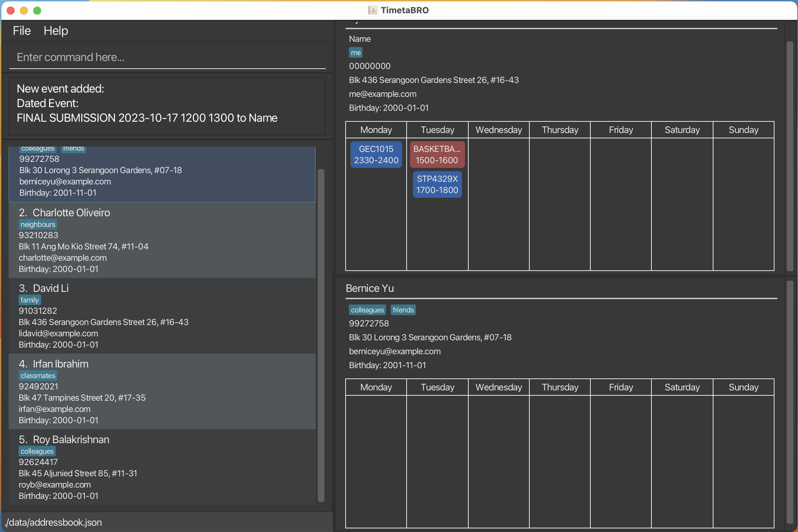Click the 'me' tag label
798x532 pixels.
356,53
